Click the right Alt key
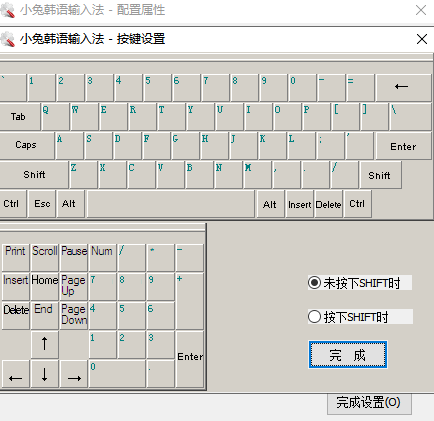434x421 pixels. click(x=271, y=204)
